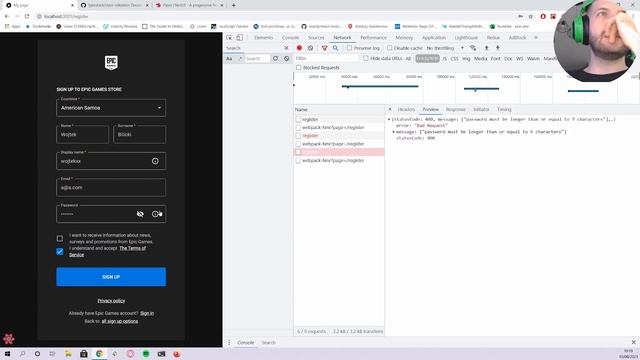Go back in browser history
Screen dimensions: 640x360
[7, 16]
